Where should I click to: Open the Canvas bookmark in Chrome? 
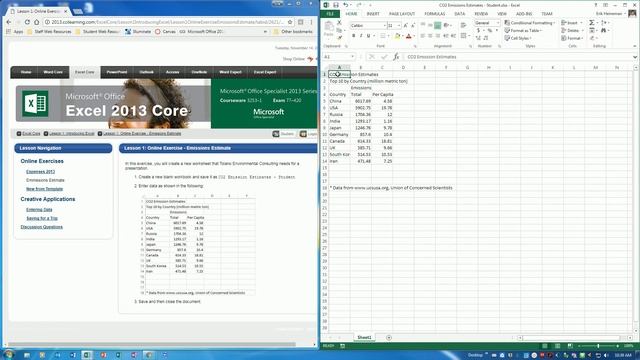tap(166, 32)
